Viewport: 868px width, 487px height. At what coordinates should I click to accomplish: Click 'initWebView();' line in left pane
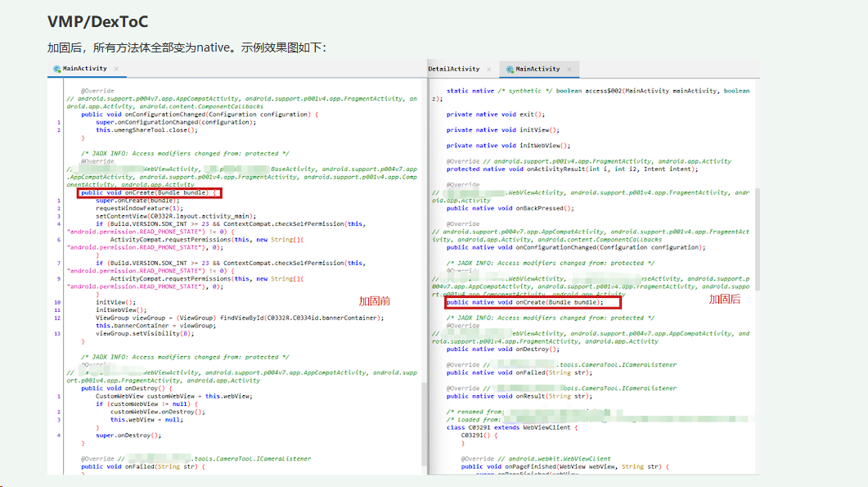point(121,310)
